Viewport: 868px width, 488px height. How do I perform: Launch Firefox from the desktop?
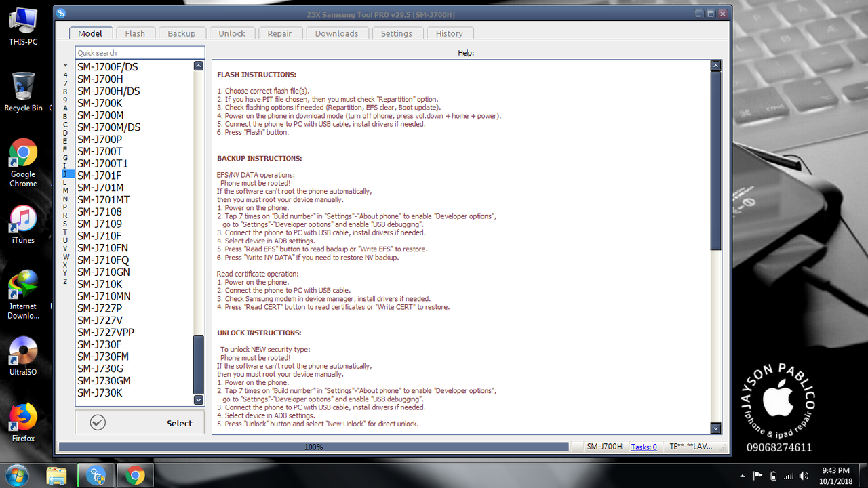click(23, 422)
